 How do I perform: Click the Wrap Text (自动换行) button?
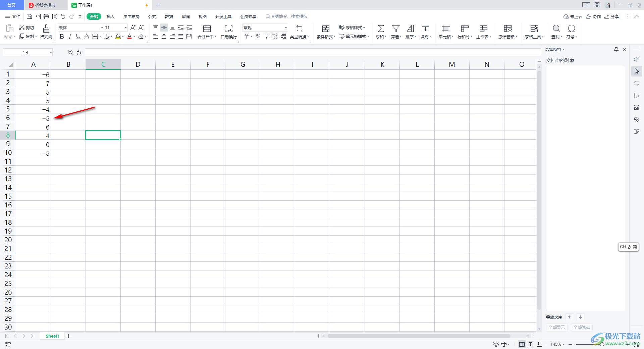(229, 32)
